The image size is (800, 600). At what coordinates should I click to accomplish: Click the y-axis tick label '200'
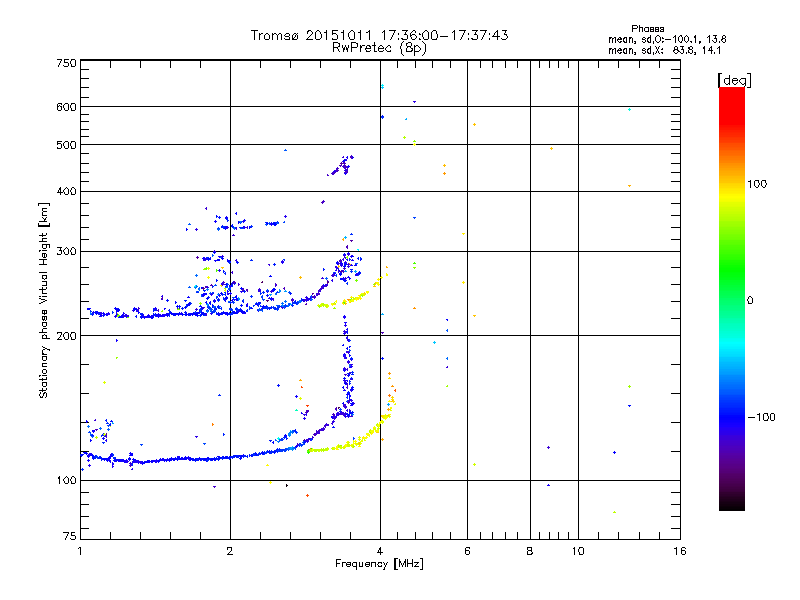pos(66,336)
